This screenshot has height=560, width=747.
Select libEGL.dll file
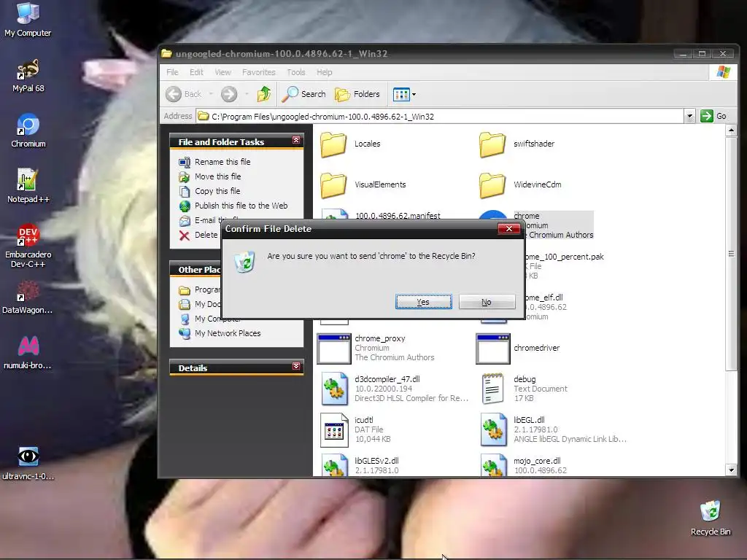coord(553,430)
